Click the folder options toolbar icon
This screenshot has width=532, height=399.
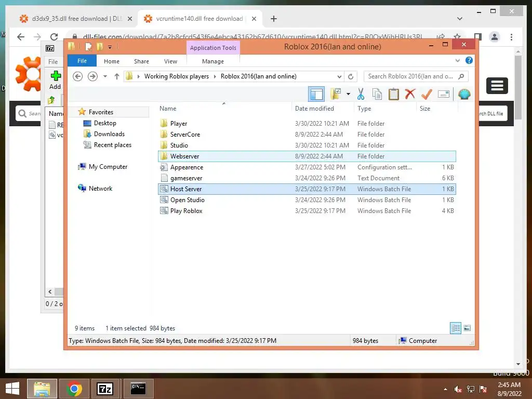coord(336,94)
